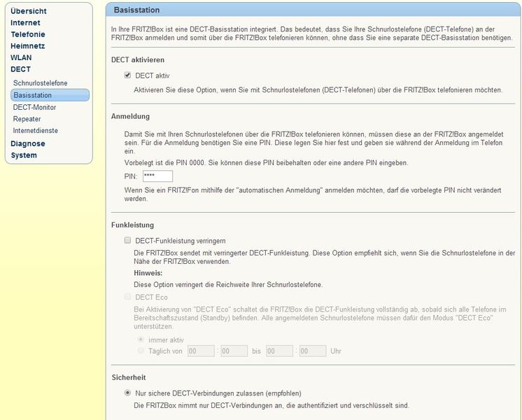This screenshot has height=420, width=522.
Task: Open the Heimnetz section
Action: tap(27, 46)
